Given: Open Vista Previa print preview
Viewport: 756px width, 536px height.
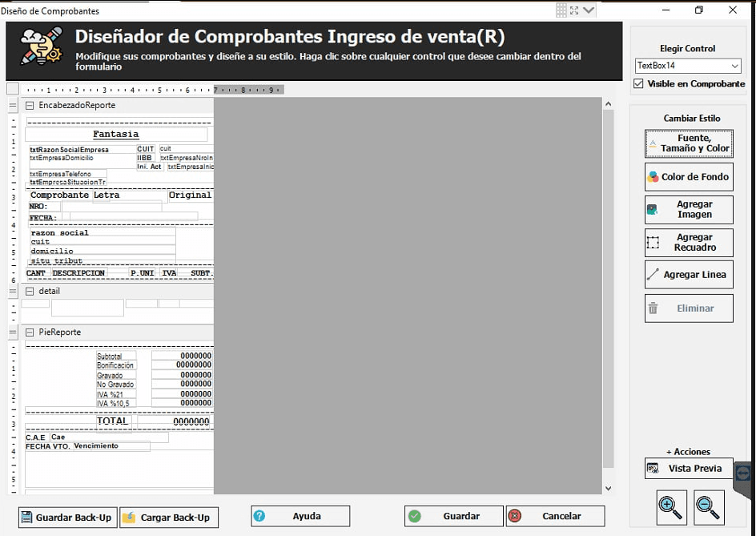Looking at the screenshot, I should [x=688, y=469].
